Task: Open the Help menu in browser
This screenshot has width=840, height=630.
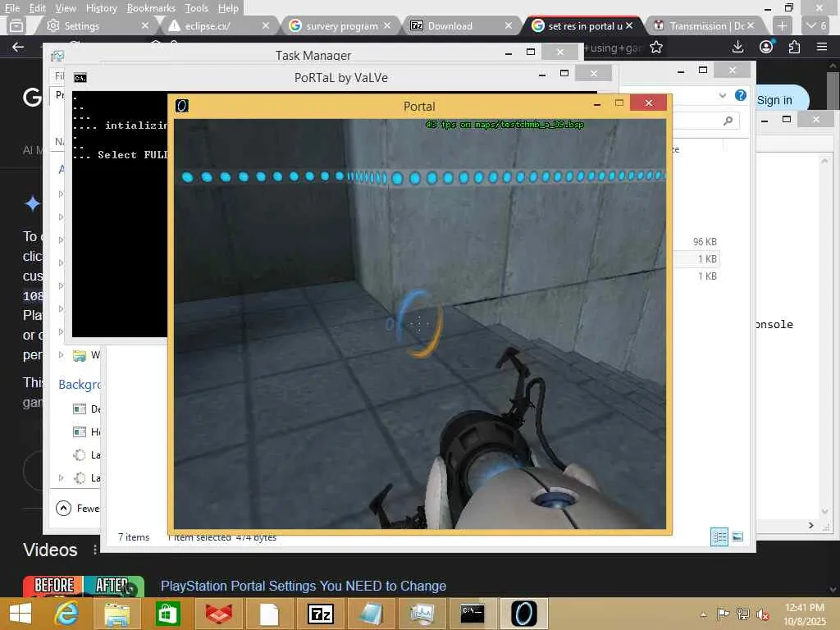Action: click(x=228, y=8)
